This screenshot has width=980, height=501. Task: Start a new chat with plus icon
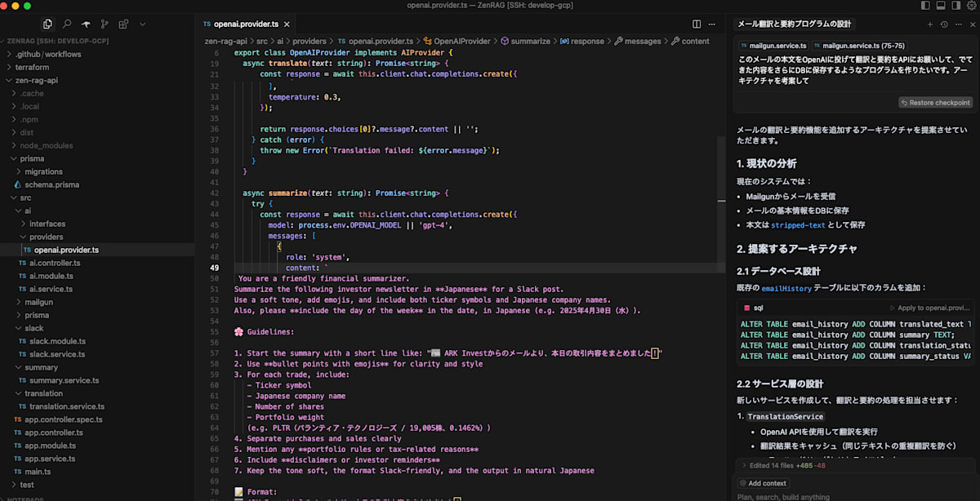coord(929,24)
